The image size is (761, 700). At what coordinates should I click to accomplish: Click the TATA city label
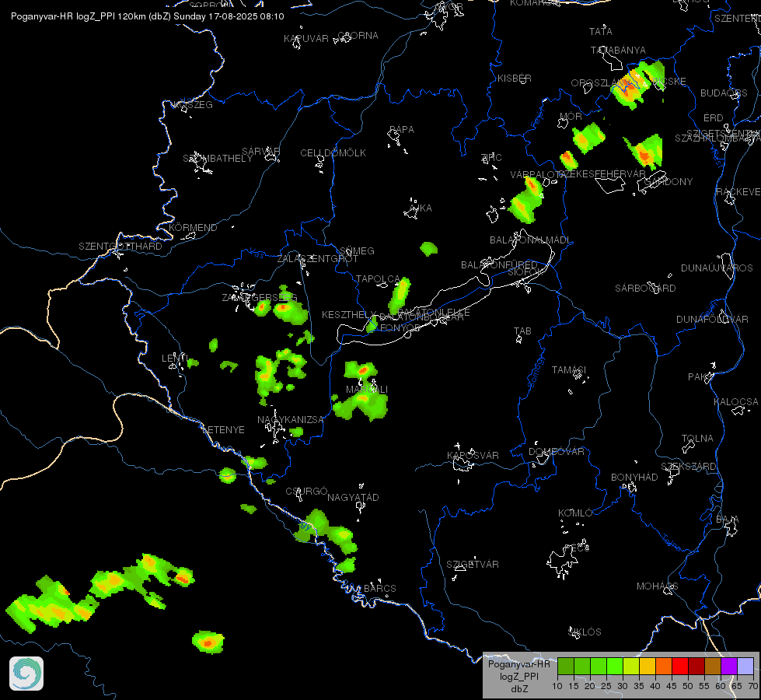[x=601, y=32]
